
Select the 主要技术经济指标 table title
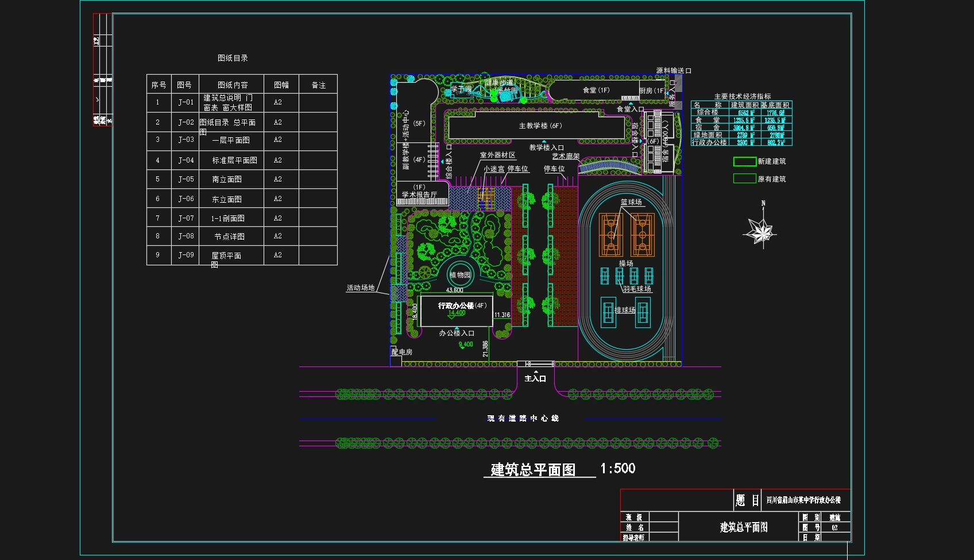[742, 96]
